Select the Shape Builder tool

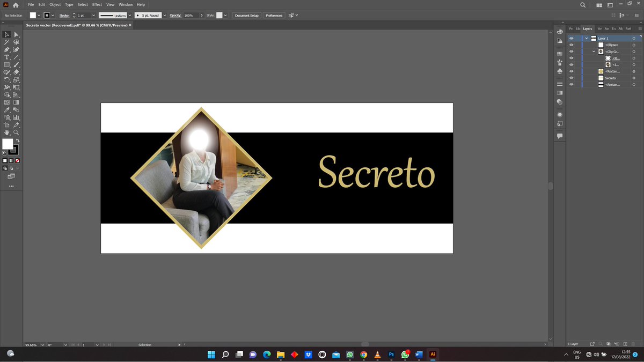point(7,94)
